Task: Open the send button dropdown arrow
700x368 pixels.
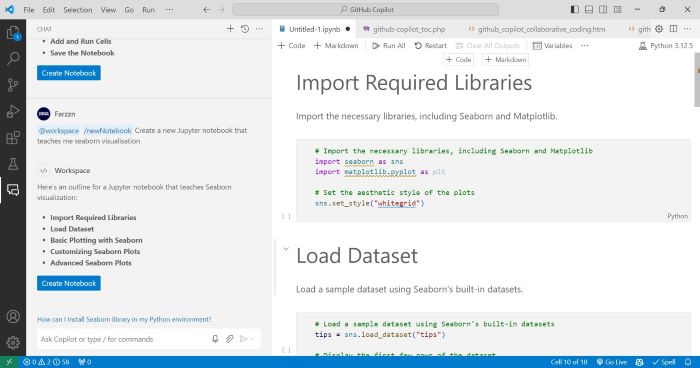Action: (x=253, y=339)
